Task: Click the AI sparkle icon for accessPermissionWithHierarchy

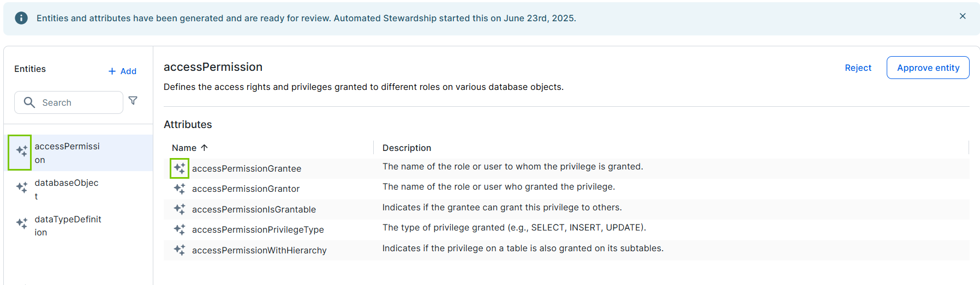Action: point(180,250)
